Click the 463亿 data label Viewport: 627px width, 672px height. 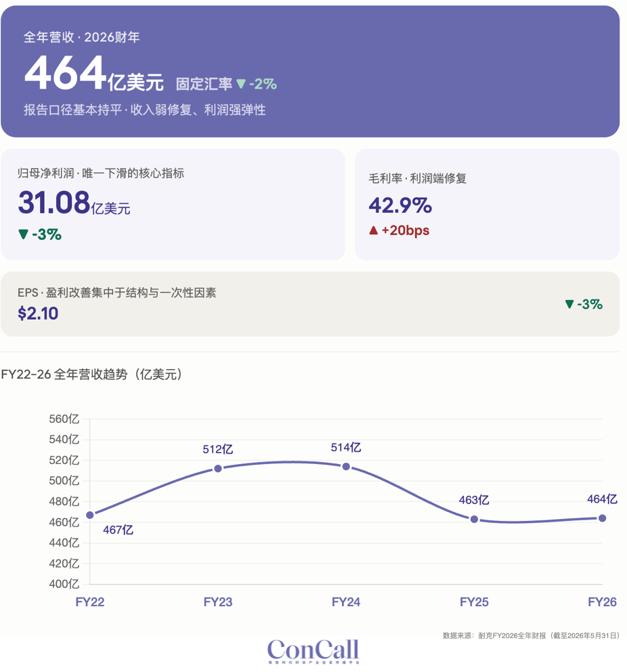(x=474, y=500)
